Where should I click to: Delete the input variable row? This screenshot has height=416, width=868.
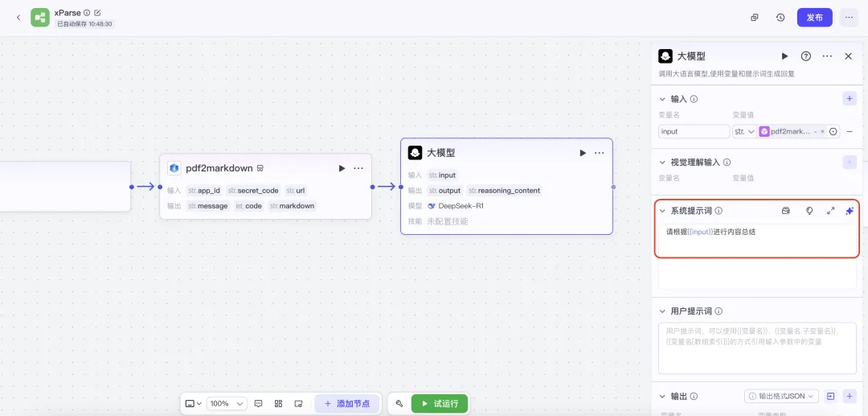tap(850, 131)
